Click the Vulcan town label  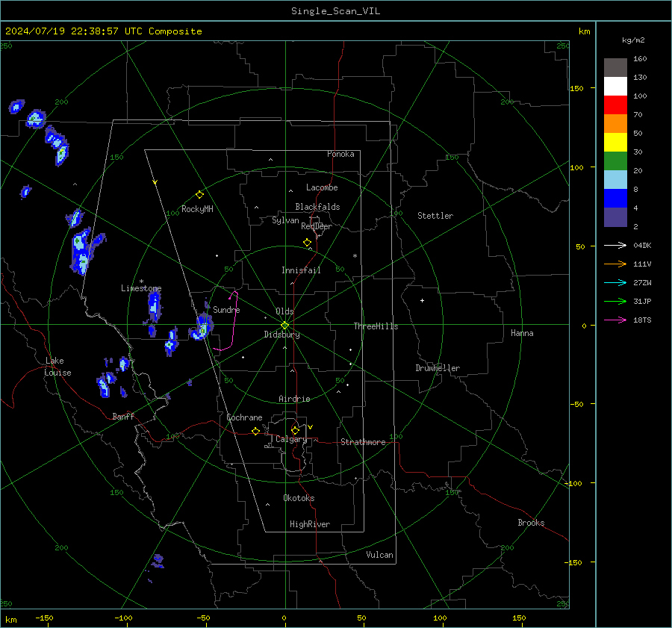(x=380, y=555)
